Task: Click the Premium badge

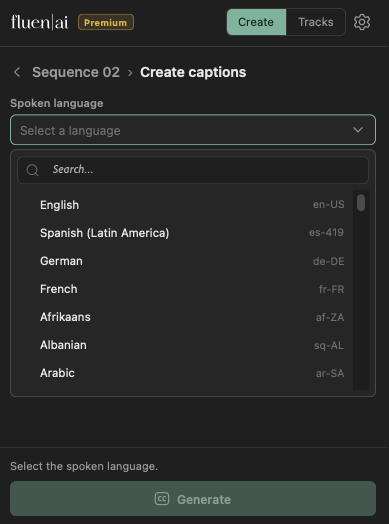Action: point(106,22)
